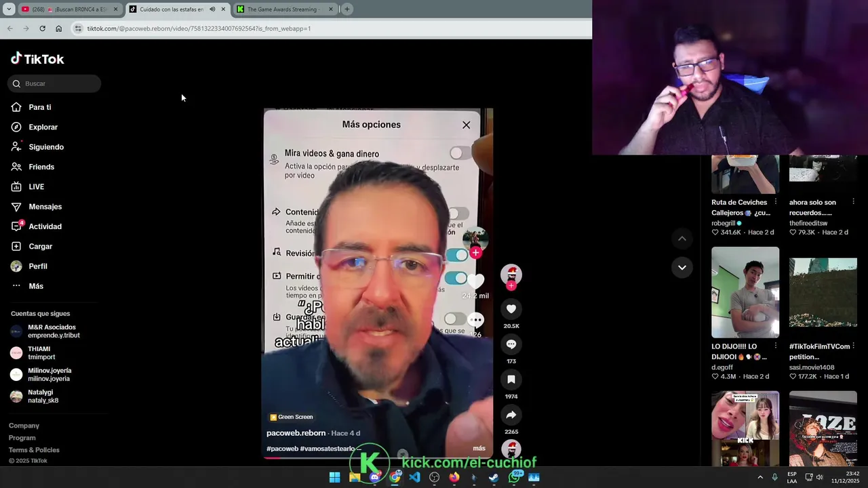Open Steam from the taskbar
Screen dimensions: 868x488
(x=494, y=477)
